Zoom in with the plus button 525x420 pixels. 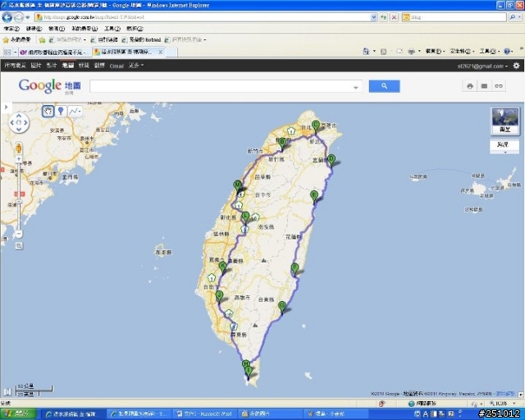click(19, 159)
